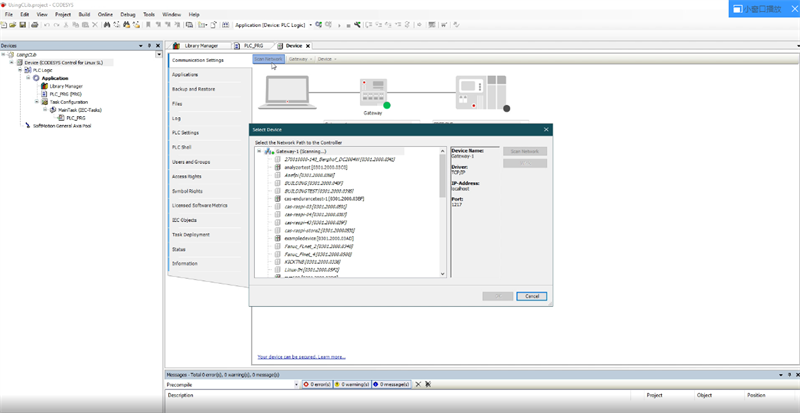
Task: Click the Login toolbar icon beside Application selector
Action: (x=318, y=25)
